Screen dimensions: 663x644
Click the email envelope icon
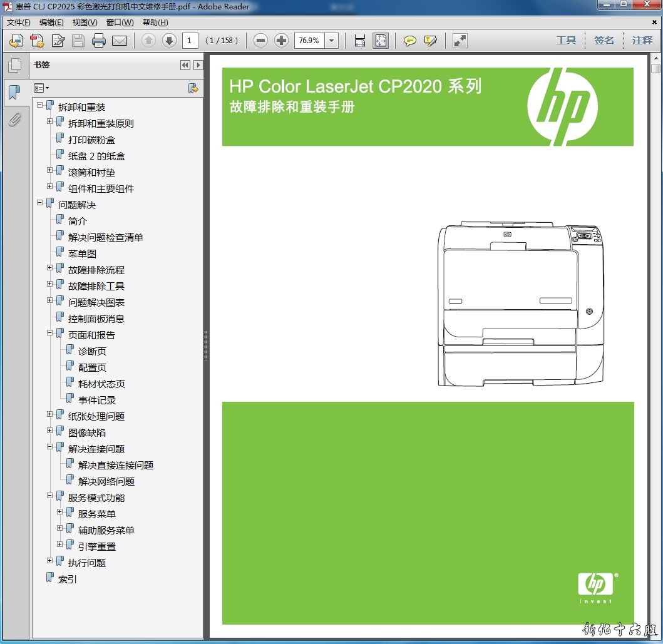pyautogui.click(x=120, y=41)
